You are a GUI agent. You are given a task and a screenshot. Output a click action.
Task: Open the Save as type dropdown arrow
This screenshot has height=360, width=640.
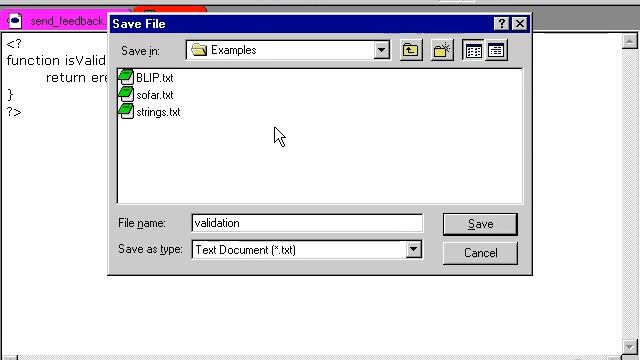413,249
